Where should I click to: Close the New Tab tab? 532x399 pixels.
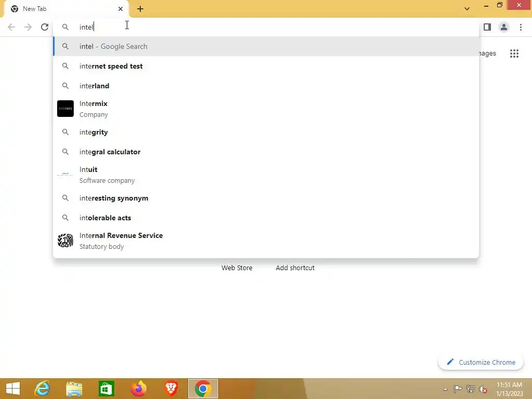point(121,9)
